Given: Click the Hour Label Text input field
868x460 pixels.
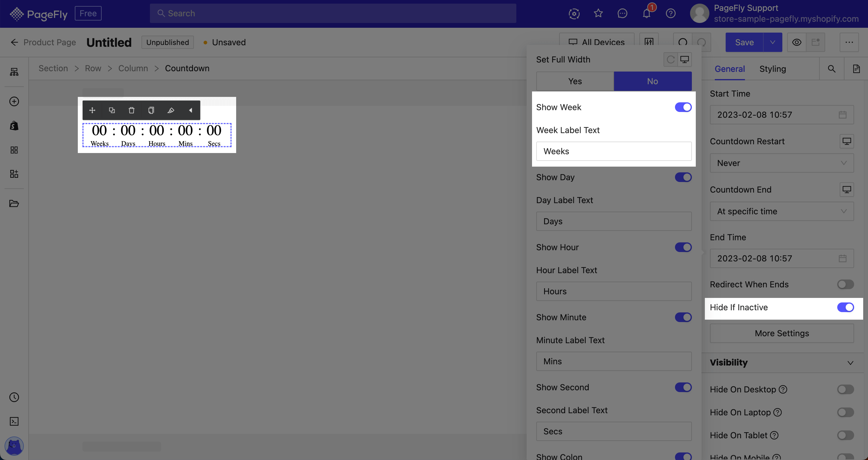Looking at the screenshot, I should [x=614, y=292].
